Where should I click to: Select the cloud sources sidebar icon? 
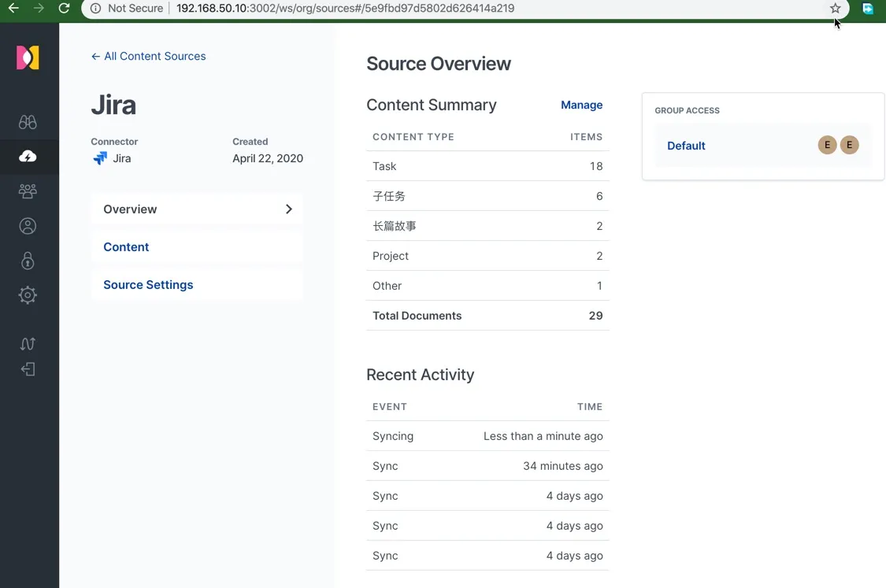(28, 157)
